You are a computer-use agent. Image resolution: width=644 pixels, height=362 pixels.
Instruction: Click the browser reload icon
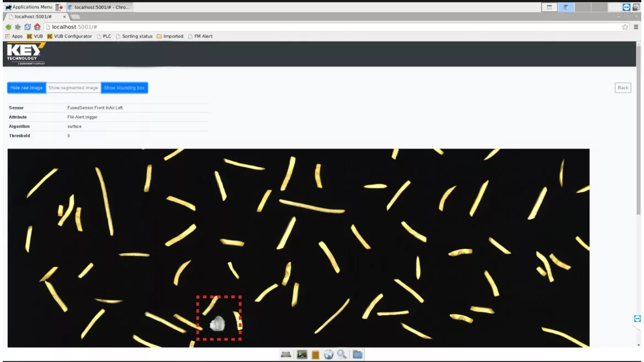[28, 27]
